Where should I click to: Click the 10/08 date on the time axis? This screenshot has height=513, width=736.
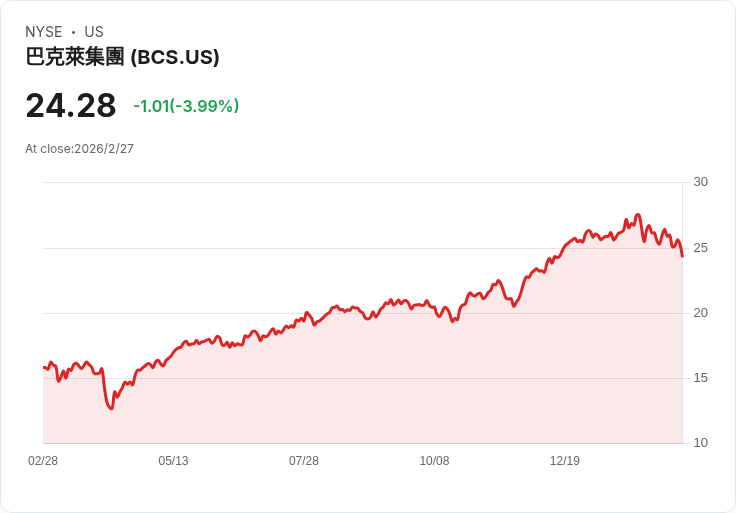[x=434, y=461]
